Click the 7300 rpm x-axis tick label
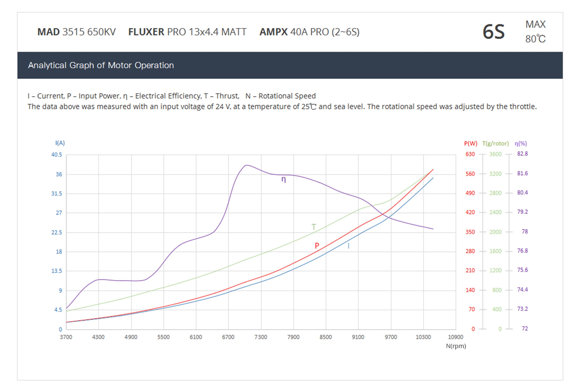The image size is (584, 392). click(261, 337)
